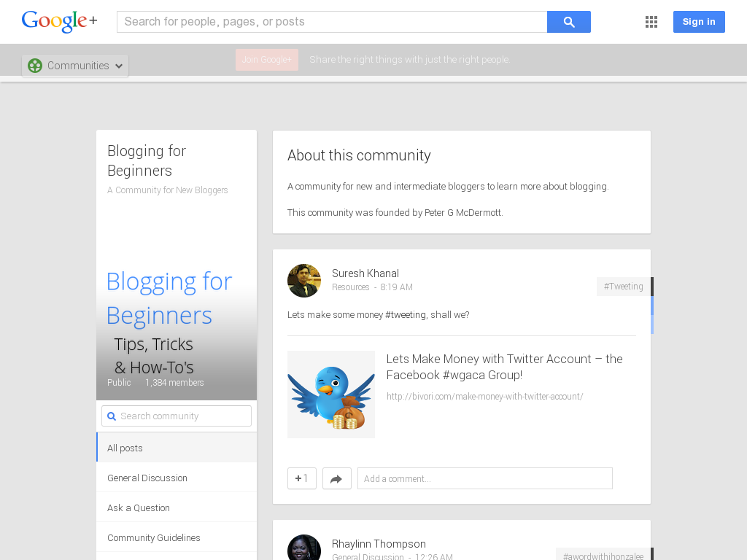Viewport: 747px width, 560px height.
Task: Focus the Search community field
Action: click(177, 416)
